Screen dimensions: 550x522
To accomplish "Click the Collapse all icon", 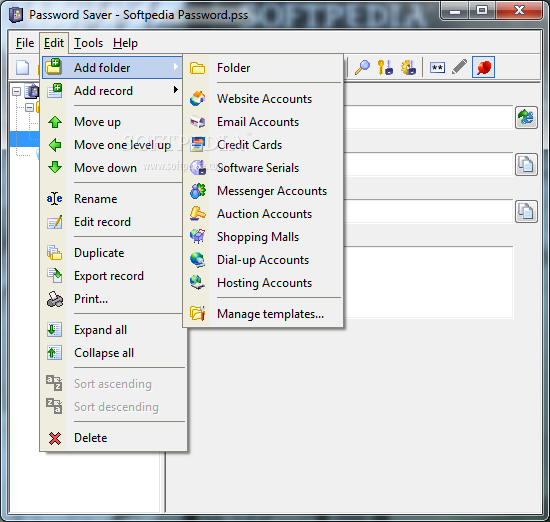I will [x=54, y=353].
